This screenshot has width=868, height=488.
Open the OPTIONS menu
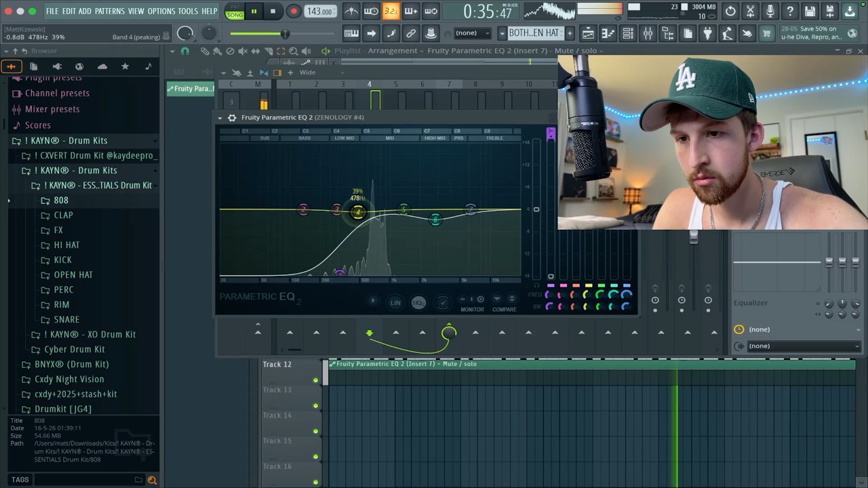tap(161, 12)
